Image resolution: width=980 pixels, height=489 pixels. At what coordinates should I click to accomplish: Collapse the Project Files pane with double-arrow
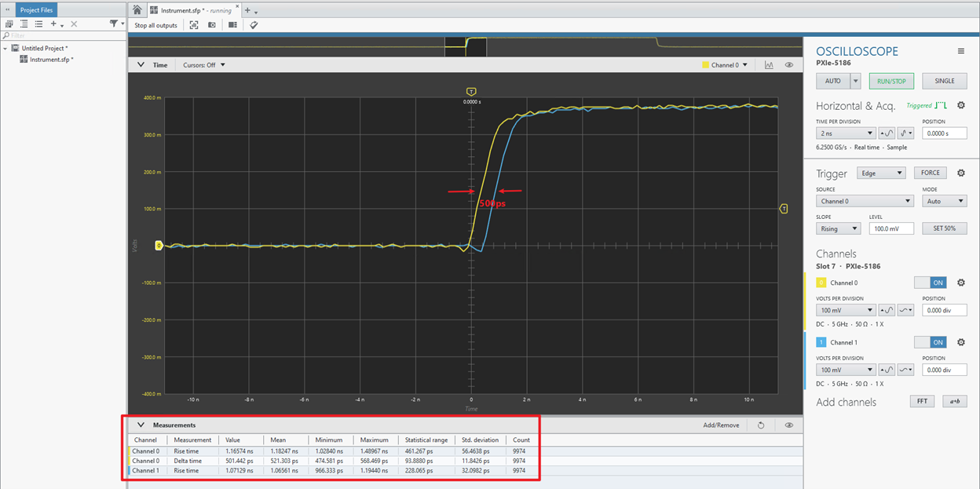tap(7, 10)
